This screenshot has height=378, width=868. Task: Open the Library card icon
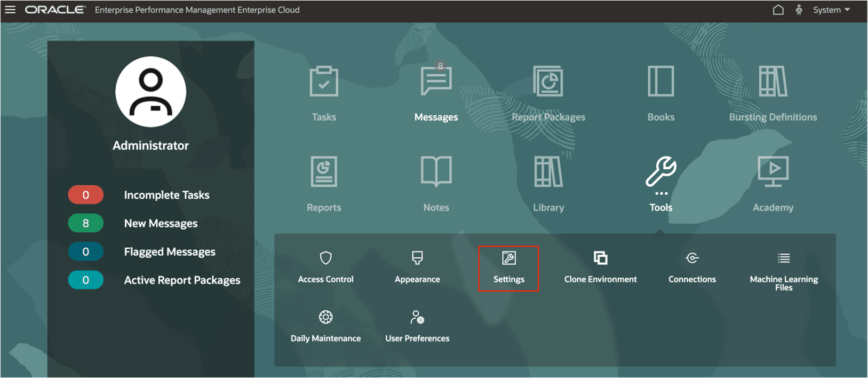click(x=548, y=171)
